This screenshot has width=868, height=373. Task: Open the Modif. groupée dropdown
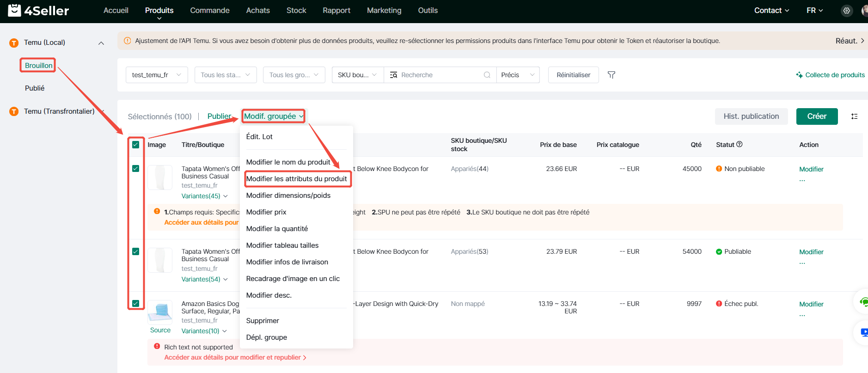tap(273, 116)
